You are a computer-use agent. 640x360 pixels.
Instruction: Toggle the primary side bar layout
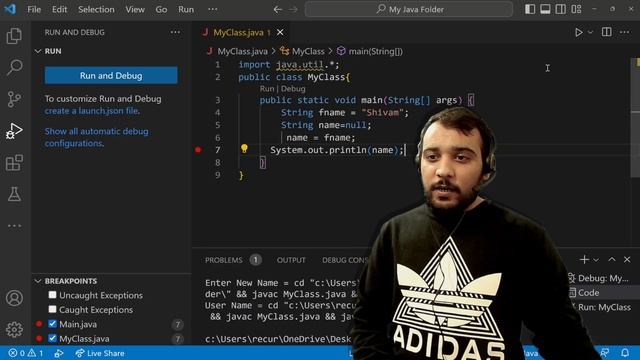tap(530, 9)
